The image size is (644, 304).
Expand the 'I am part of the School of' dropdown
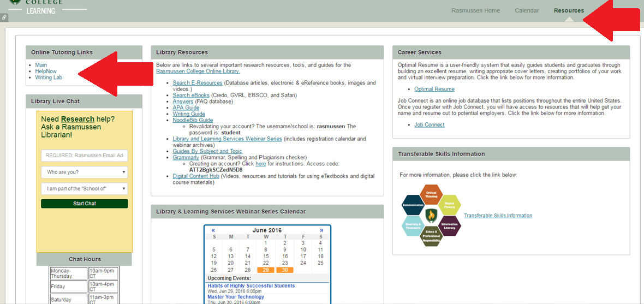[84, 188]
